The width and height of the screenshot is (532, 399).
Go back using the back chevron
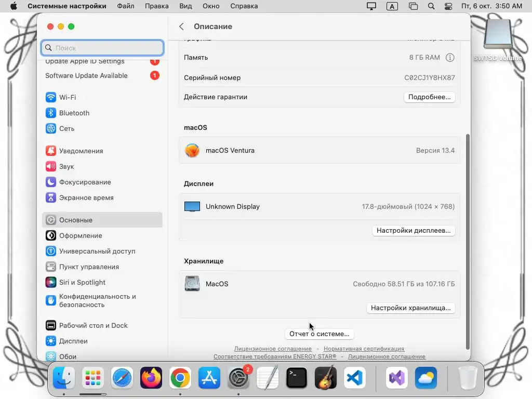coord(181,26)
